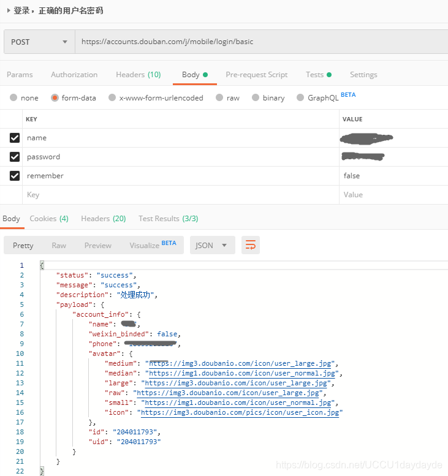This screenshot has height=476, width=448.
Task: Open the Authorization tab
Action: (x=74, y=75)
